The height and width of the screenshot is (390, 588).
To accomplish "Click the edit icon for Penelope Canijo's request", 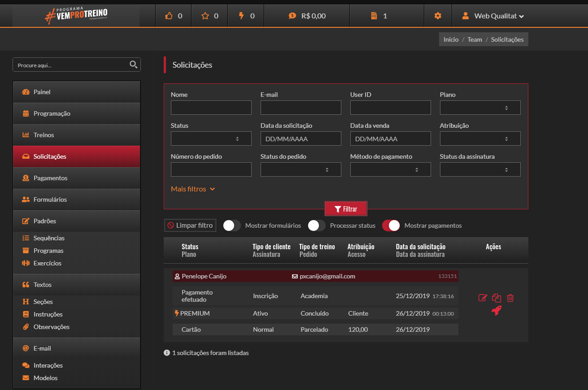I will tap(483, 298).
